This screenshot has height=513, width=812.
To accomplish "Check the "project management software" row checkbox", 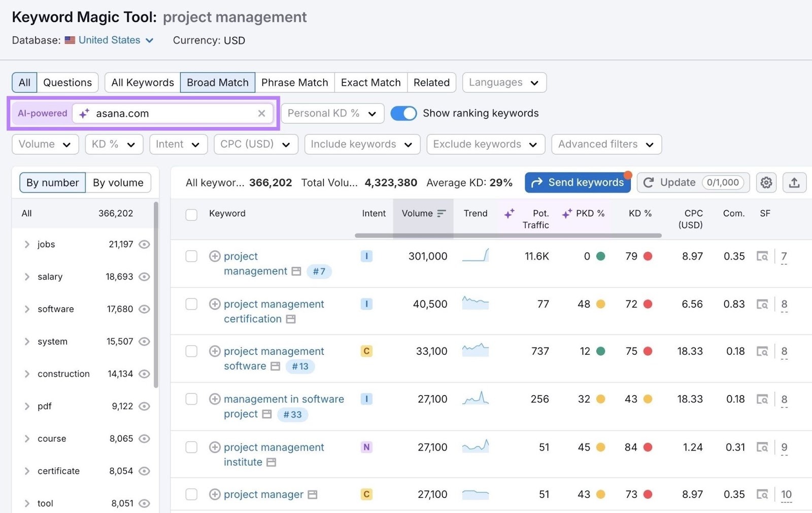I will (191, 351).
